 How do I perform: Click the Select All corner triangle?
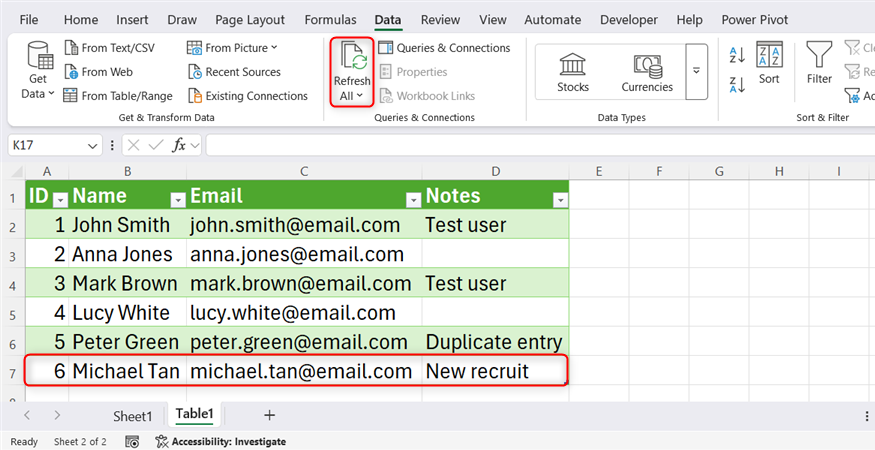[16, 171]
